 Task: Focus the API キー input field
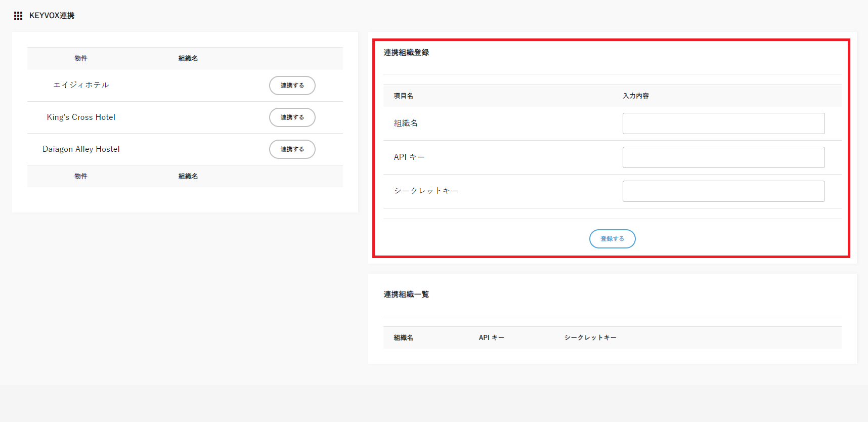723,157
